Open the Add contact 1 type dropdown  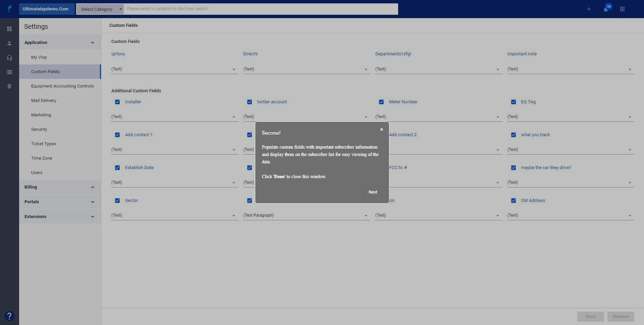[174, 150]
